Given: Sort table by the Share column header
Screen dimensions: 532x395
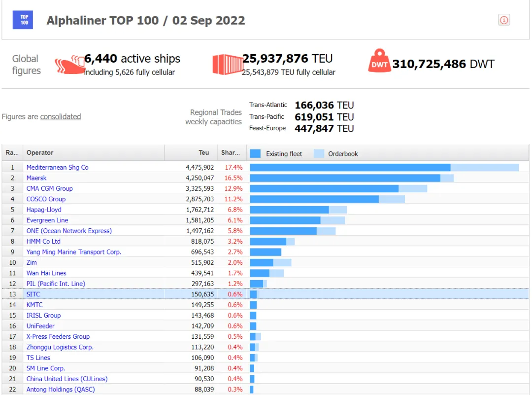Looking at the screenshot, I should pos(232,152).
